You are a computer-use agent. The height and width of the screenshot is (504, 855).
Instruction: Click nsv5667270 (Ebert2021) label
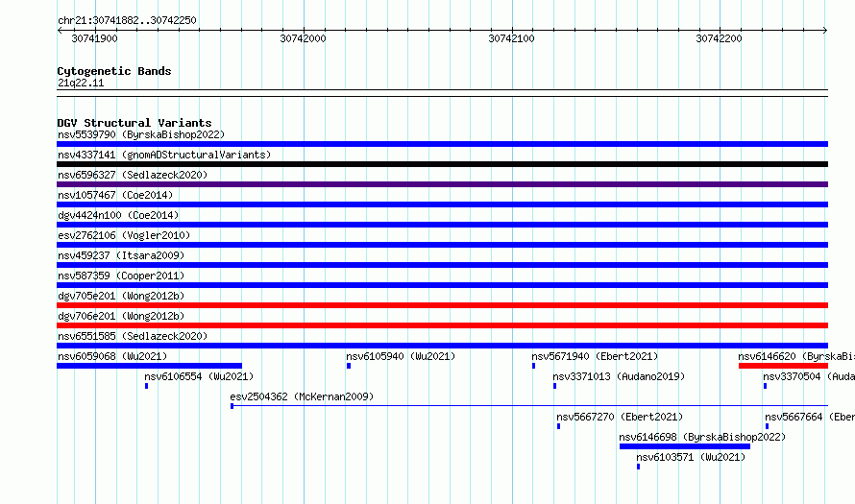[x=620, y=417]
